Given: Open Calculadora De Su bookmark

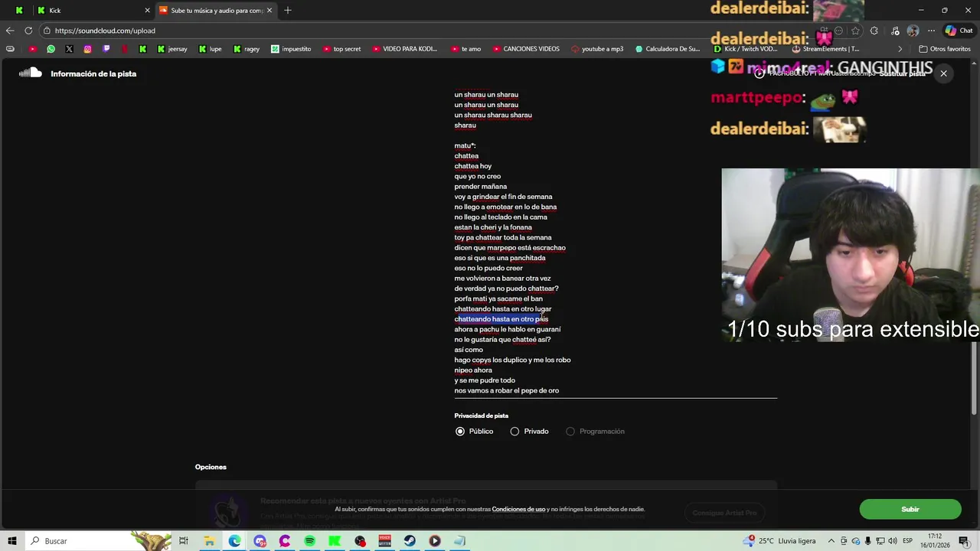Looking at the screenshot, I should [668, 49].
